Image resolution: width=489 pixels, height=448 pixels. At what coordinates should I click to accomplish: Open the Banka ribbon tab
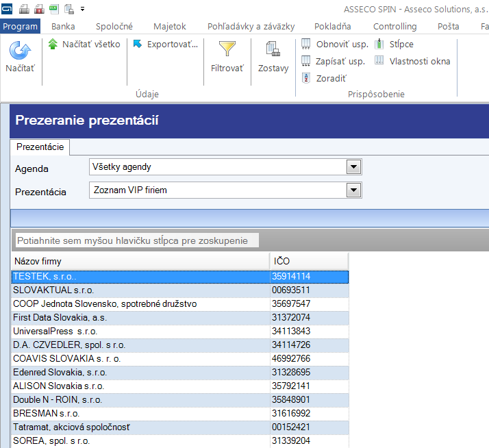63,27
